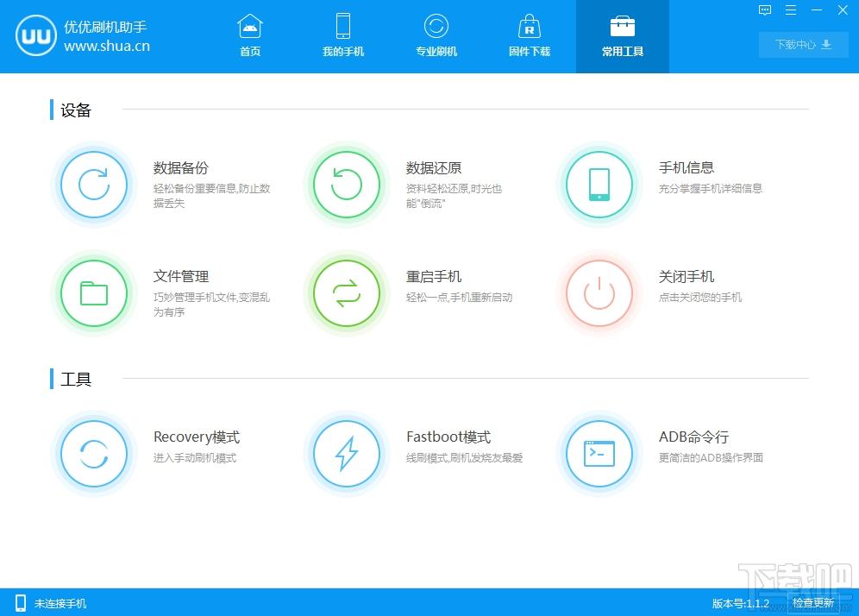This screenshot has width=859, height=616.
Task: Click the 手机信息 phone icon
Action: coord(599,185)
